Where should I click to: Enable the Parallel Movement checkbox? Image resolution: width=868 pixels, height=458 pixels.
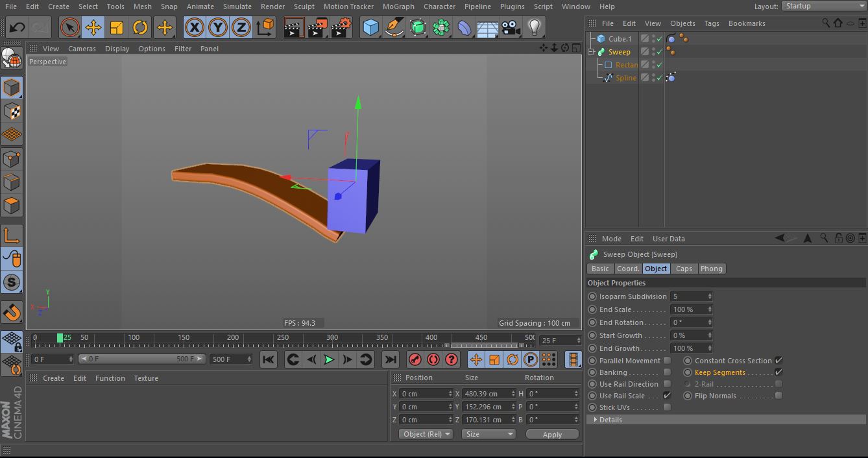click(x=667, y=361)
